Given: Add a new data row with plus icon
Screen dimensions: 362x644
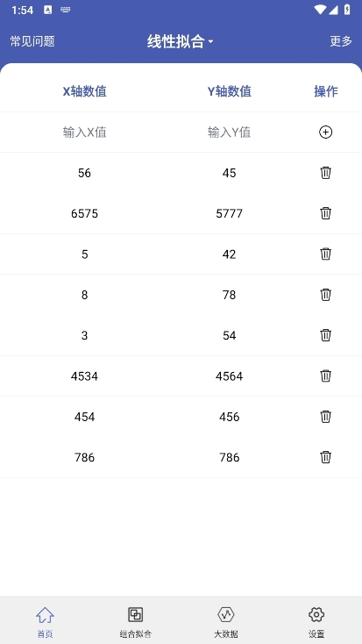Looking at the screenshot, I should pos(325,132).
